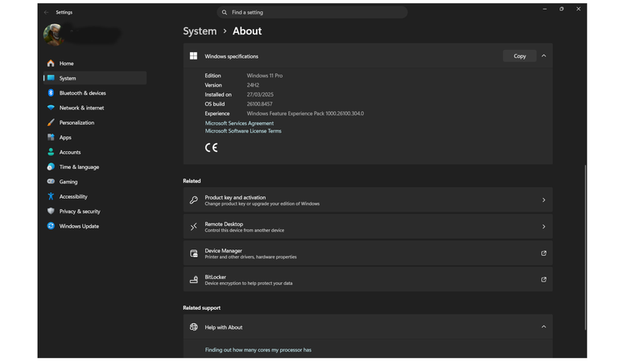Click the Bluetooth & devices icon
This screenshot has width=644, height=362.
[x=51, y=93]
